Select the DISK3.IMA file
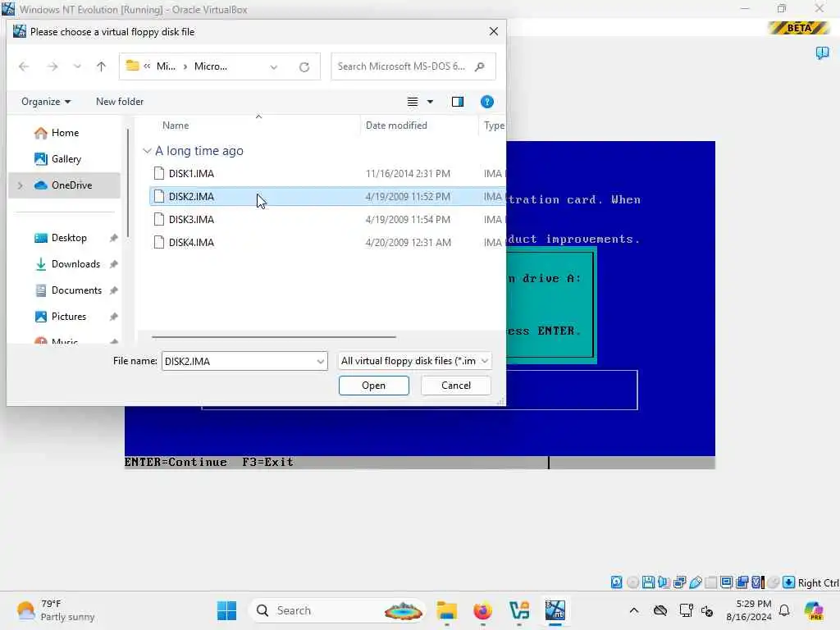840x630 pixels. [x=326, y=220]
